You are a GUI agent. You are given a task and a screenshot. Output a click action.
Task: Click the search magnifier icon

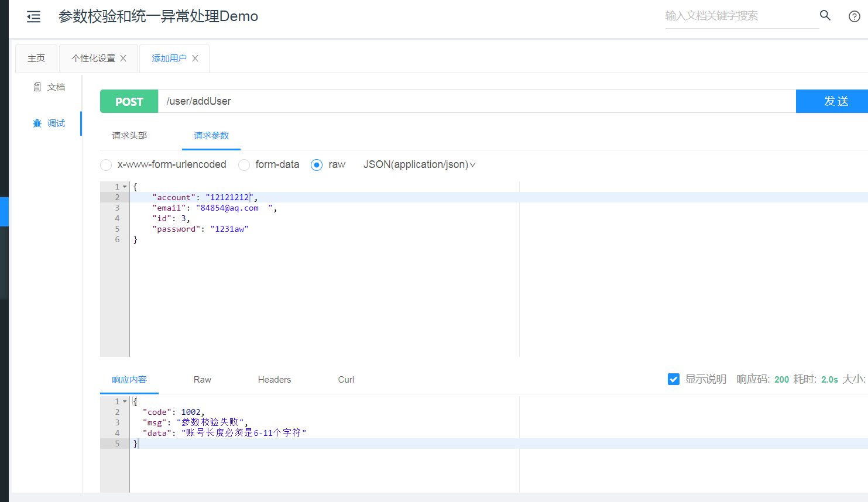(x=825, y=15)
